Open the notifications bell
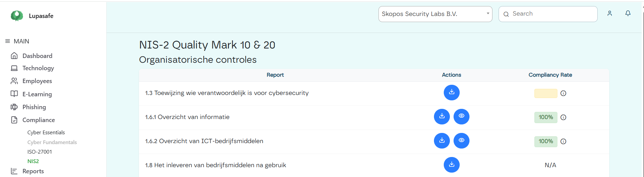644x177 pixels. [x=628, y=14]
